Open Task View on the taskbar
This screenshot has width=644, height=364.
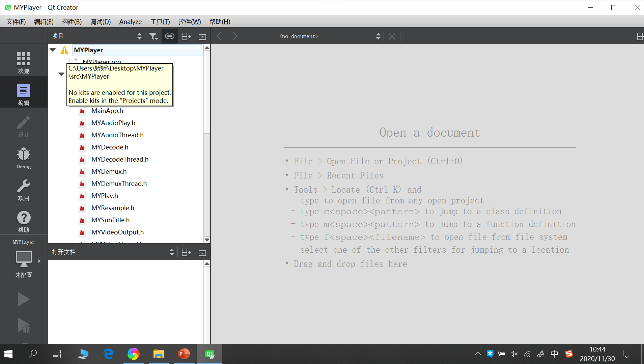click(57, 354)
